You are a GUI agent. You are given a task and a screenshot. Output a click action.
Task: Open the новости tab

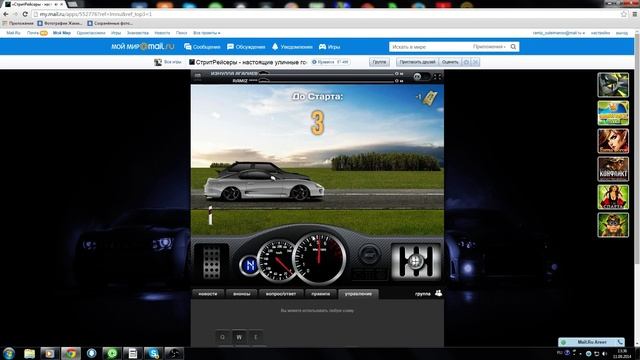(x=208, y=294)
